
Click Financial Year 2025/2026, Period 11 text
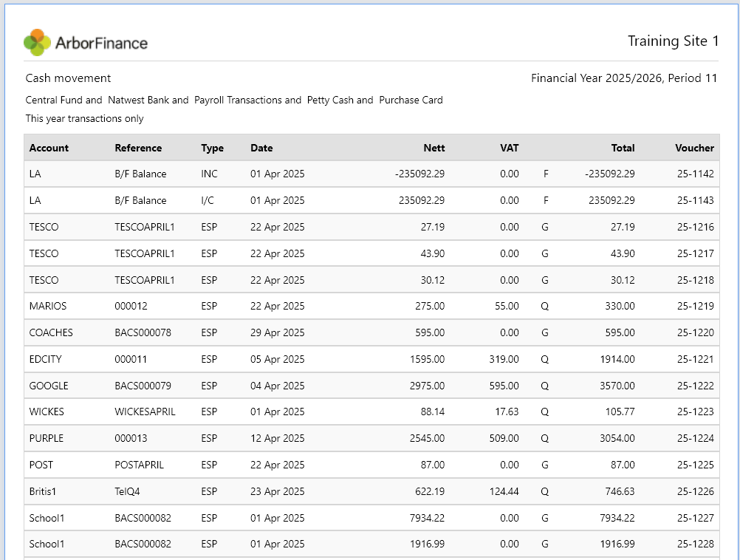tap(624, 78)
